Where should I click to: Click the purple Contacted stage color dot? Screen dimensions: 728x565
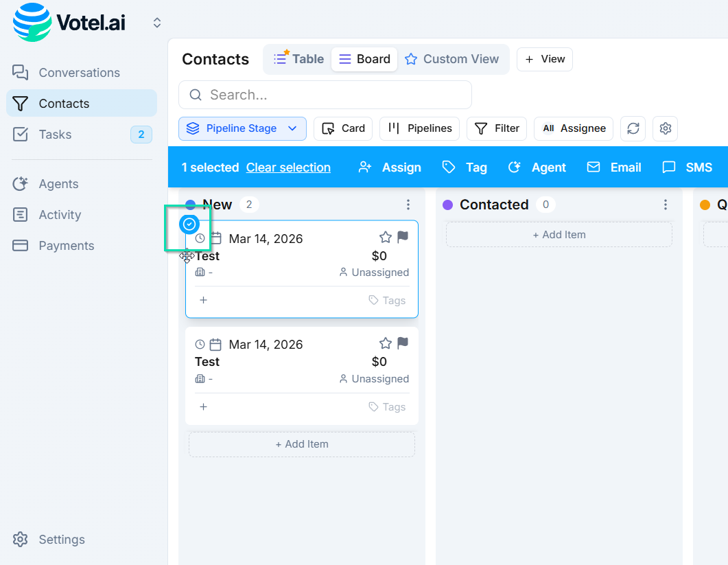coord(448,205)
